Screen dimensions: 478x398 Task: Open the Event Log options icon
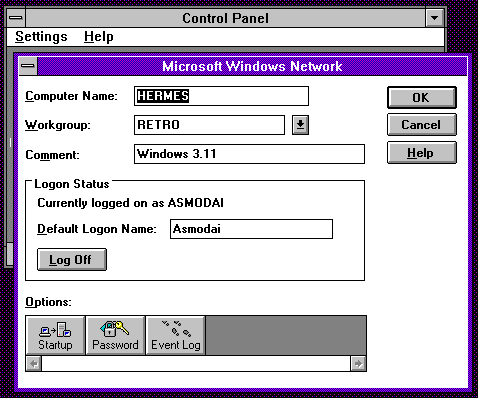(176, 335)
